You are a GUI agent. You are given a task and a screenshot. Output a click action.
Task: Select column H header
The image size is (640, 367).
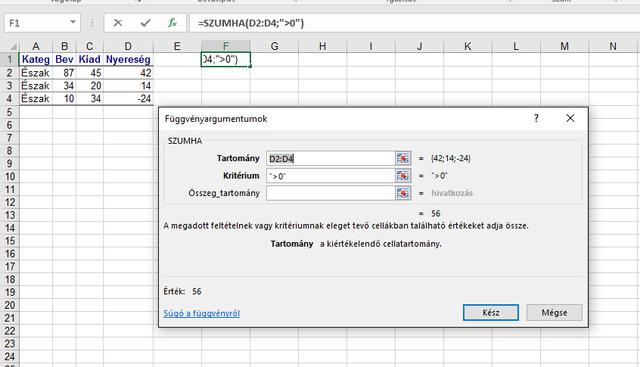click(x=322, y=46)
